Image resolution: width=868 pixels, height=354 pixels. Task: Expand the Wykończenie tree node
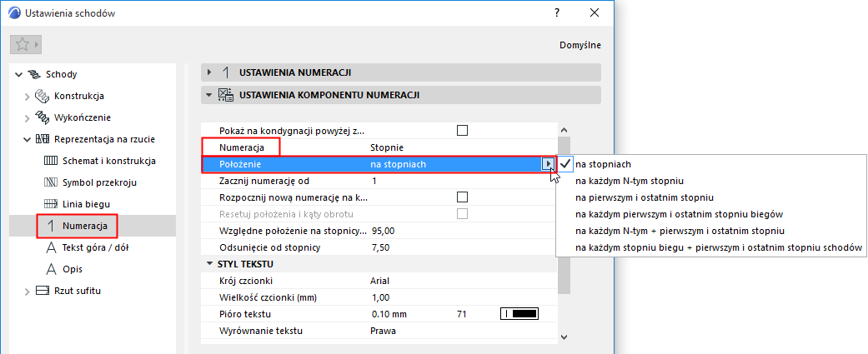28,117
